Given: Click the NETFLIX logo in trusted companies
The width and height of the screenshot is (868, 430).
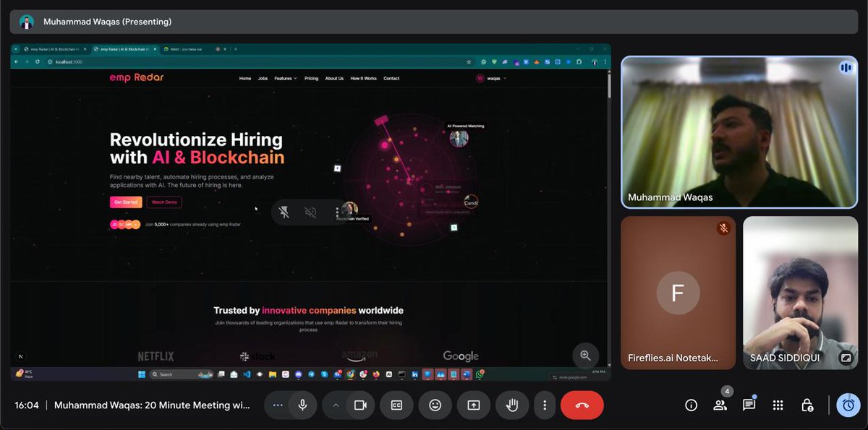Looking at the screenshot, I should point(156,356).
